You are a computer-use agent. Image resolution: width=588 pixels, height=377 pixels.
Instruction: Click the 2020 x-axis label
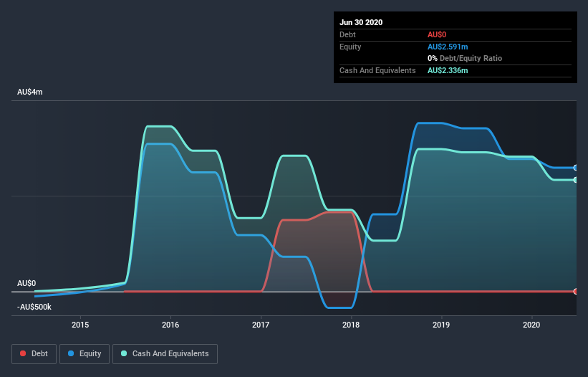point(531,325)
